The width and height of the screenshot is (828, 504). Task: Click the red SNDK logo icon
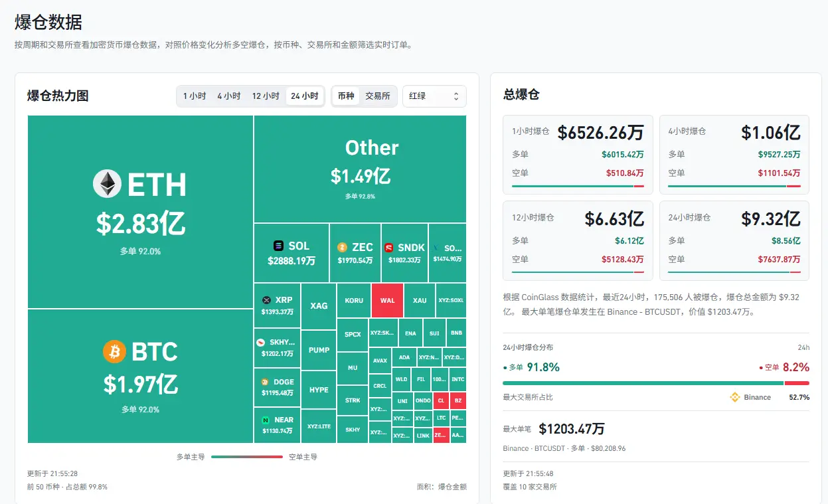[x=388, y=248]
